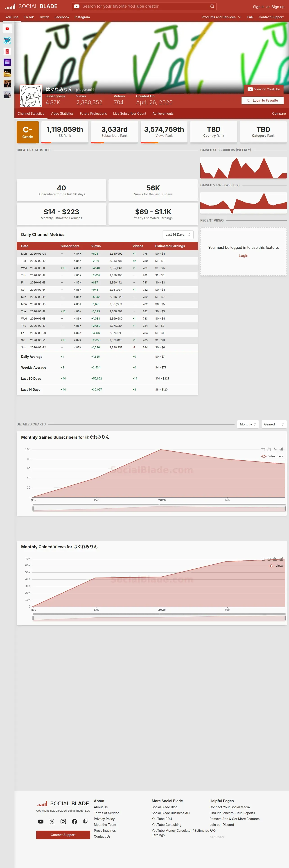Expand Products and Services menu

click(x=221, y=17)
